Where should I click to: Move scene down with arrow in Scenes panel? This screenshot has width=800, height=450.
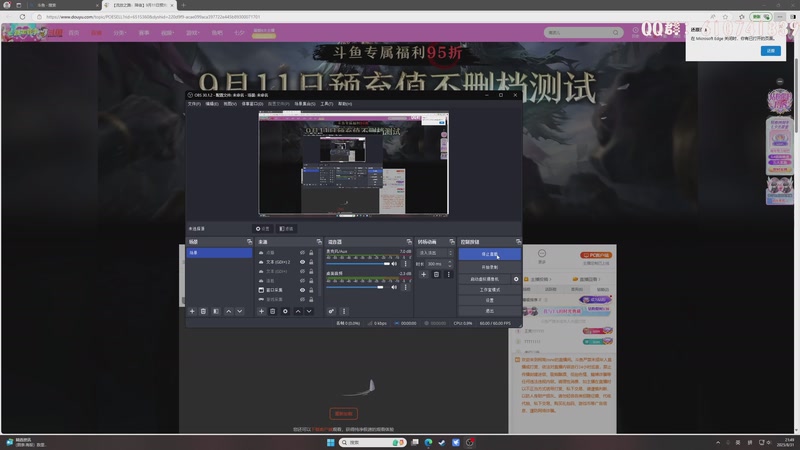pos(239,311)
